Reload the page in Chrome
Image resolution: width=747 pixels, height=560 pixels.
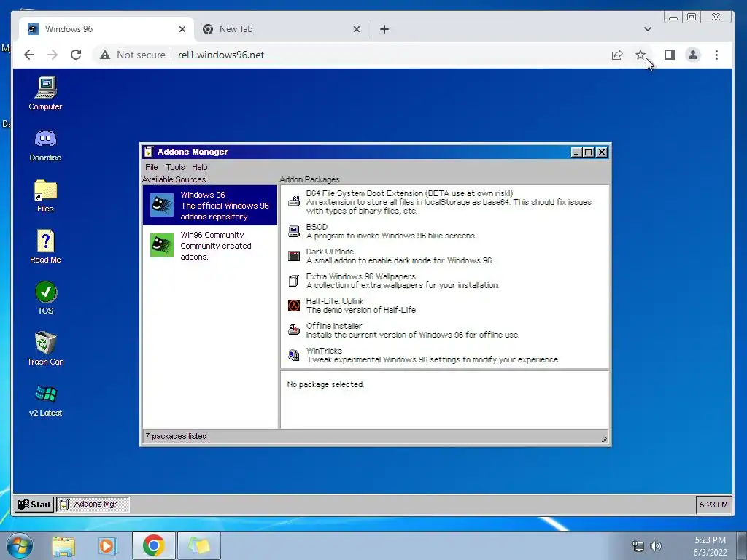pos(76,55)
